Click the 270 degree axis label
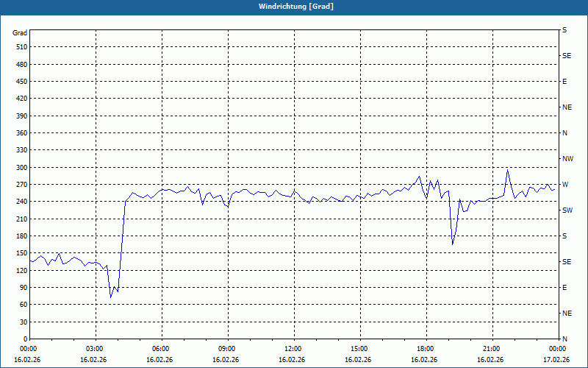Viewport: 588px width, 368px height. coord(22,185)
